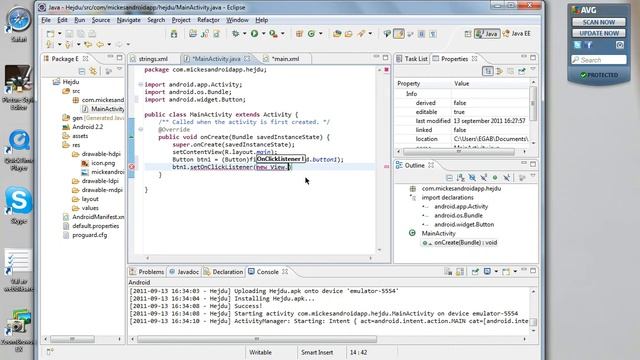Open the Navigate menu
The image size is (640, 360).
point(129,20)
